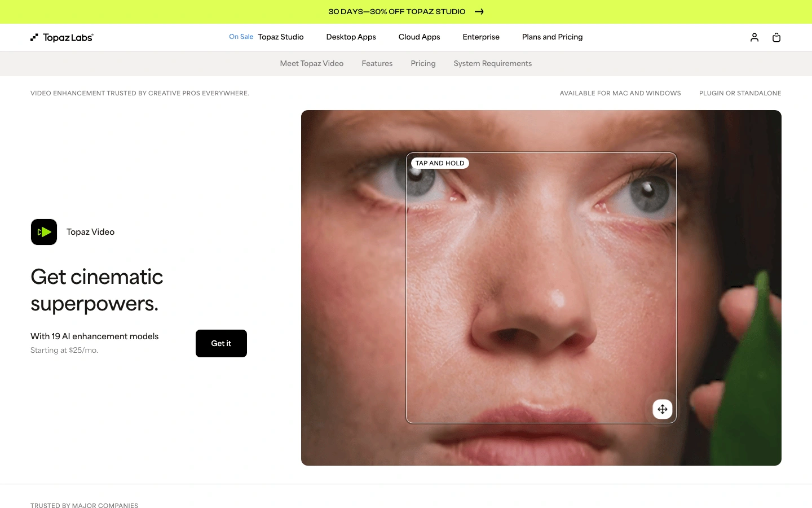Click the arrow in the promo banner
The height and width of the screenshot is (508, 812).
[x=479, y=11]
